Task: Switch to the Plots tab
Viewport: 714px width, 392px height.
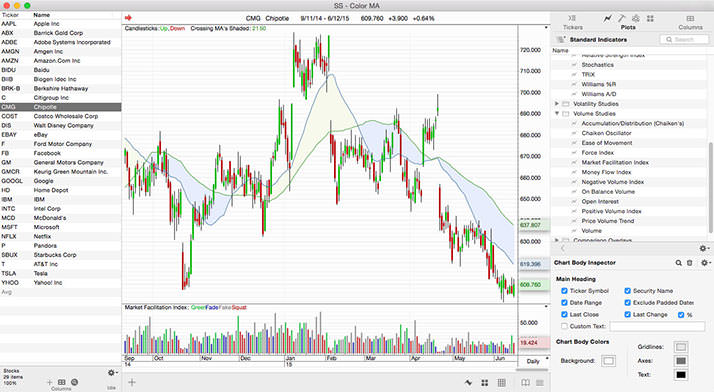Action: pos(628,27)
